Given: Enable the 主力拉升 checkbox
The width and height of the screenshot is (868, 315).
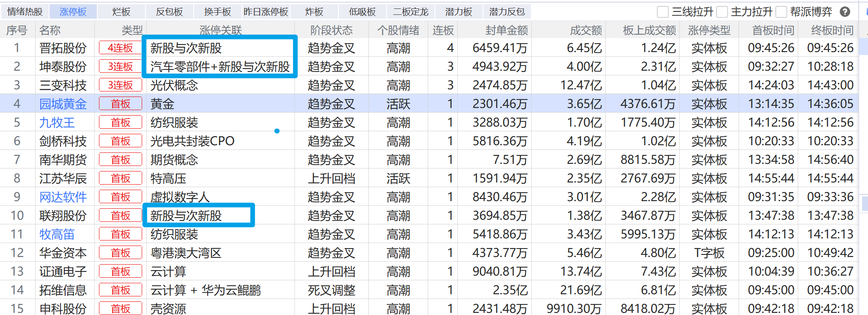Looking at the screenshot, I should tap(722, 12).
